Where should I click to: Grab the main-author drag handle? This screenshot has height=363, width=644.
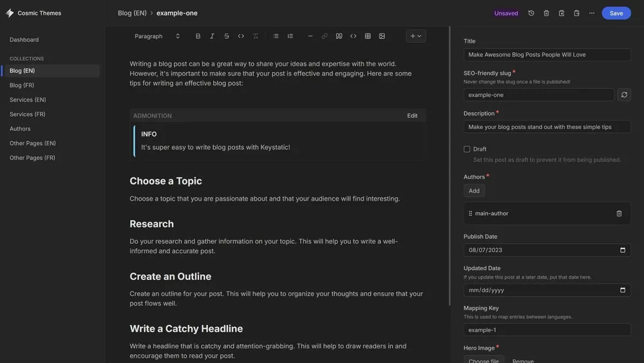(470, 213)
